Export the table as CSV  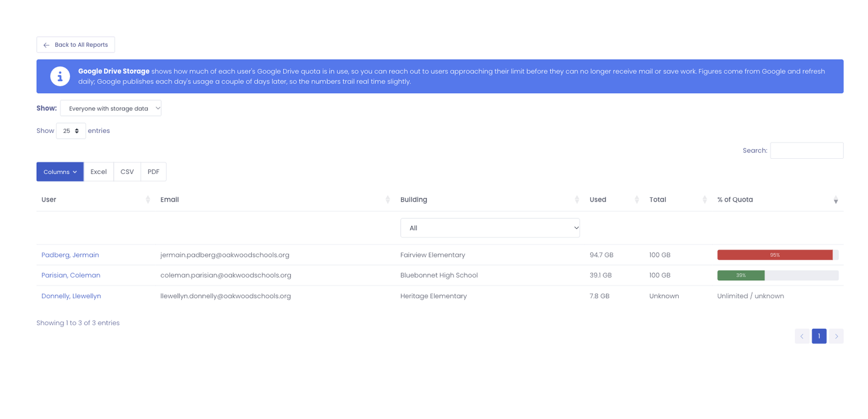pyautogui.click(x=127, y=172)
